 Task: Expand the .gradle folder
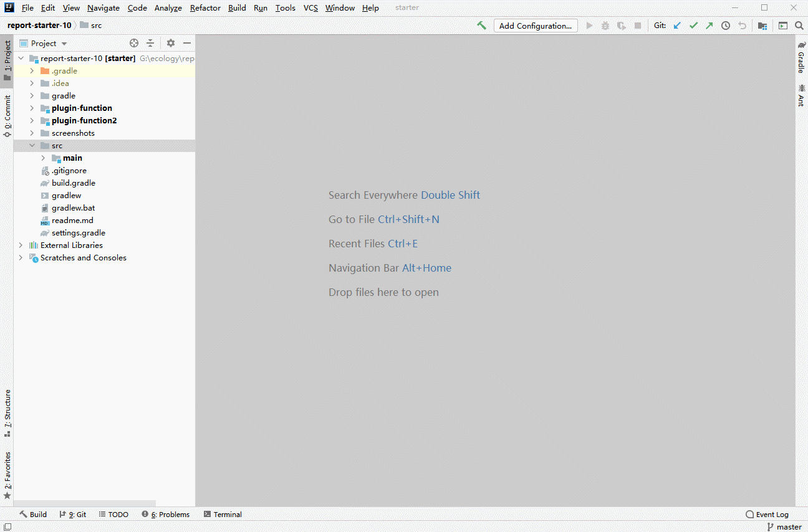(x=32, y=70)
